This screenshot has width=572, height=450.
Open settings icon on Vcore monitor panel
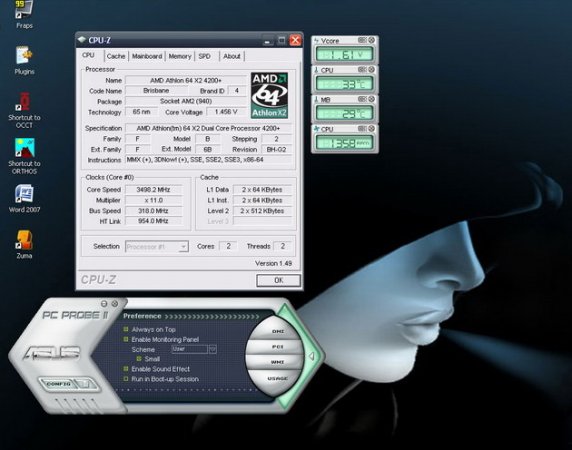[362, 40]
